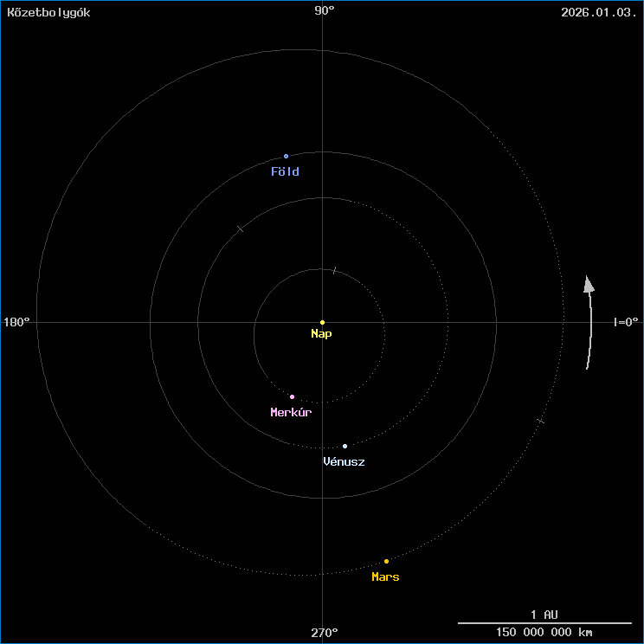Select the "Merkúr" text label

[291, 413]
